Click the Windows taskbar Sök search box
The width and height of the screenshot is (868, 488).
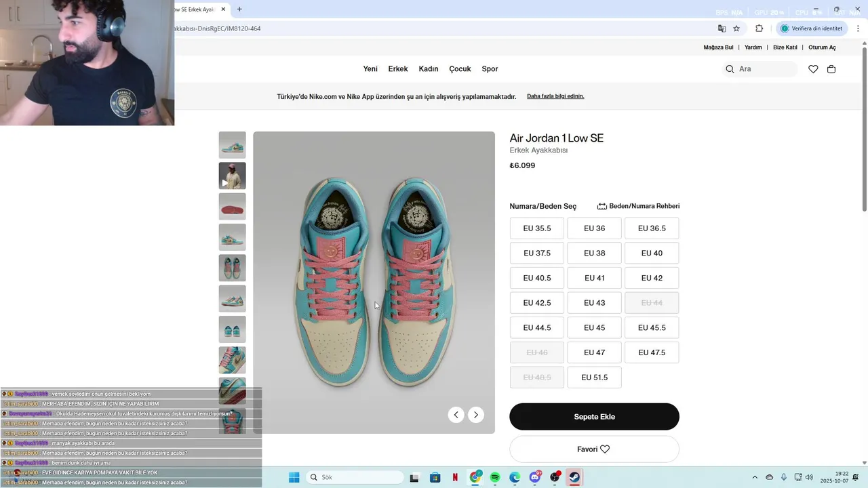coord(354,477)
